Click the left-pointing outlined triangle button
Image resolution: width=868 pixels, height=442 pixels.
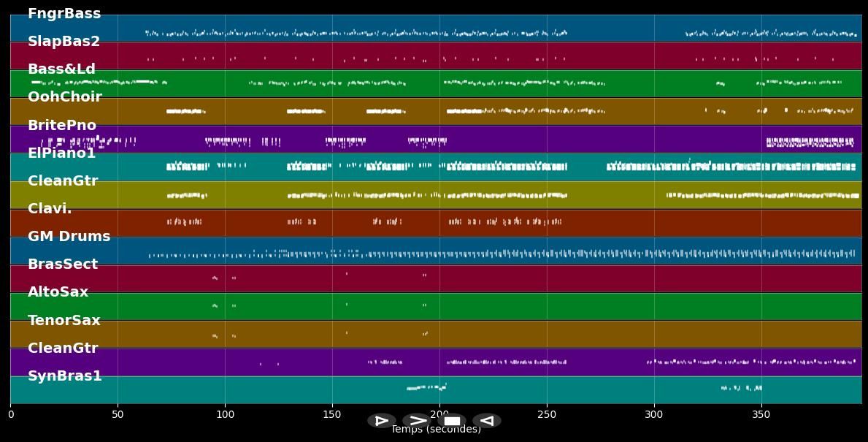tap(486, 421)
